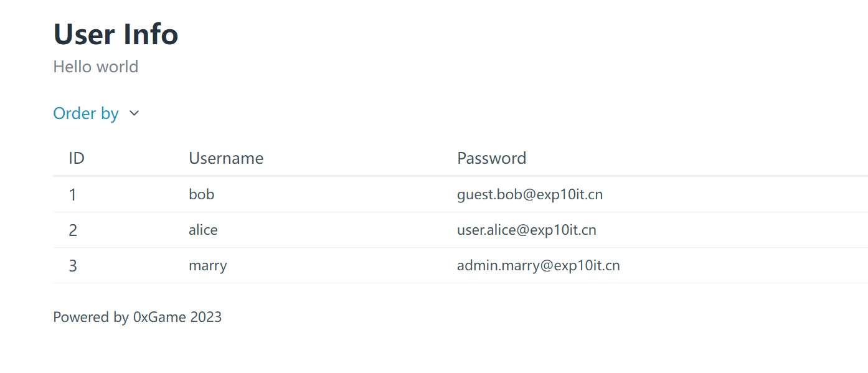This screenshot has width=868, height=373.
Task: Click the chevron arrow beside Order by
Action: pos(134,113)
